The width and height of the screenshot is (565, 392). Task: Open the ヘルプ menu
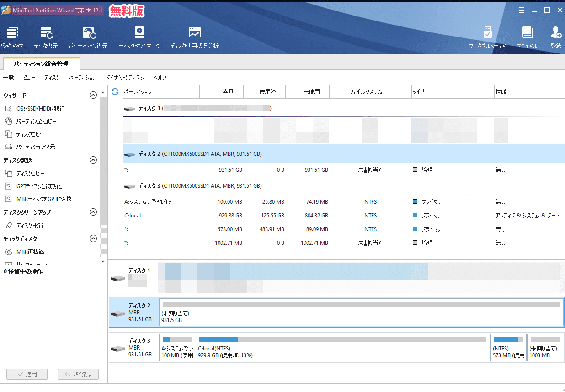tap(160, 78)
